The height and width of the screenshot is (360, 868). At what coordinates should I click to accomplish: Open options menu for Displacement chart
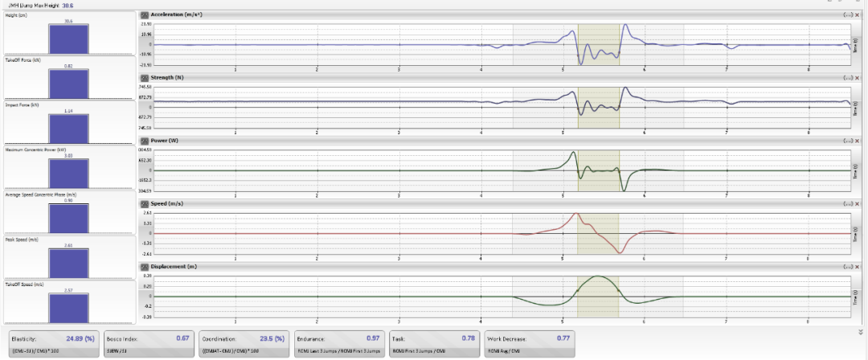(846, 266)
